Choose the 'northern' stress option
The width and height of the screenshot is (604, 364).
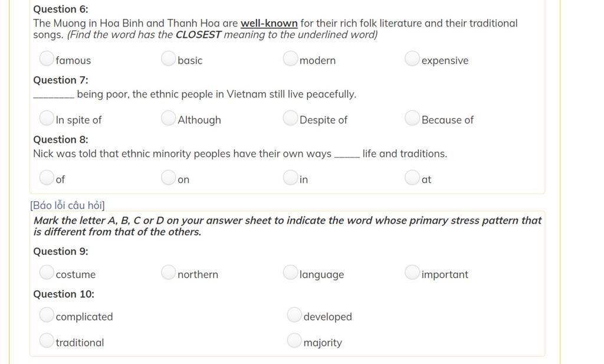pyautogui.click(x=168, y=273)
